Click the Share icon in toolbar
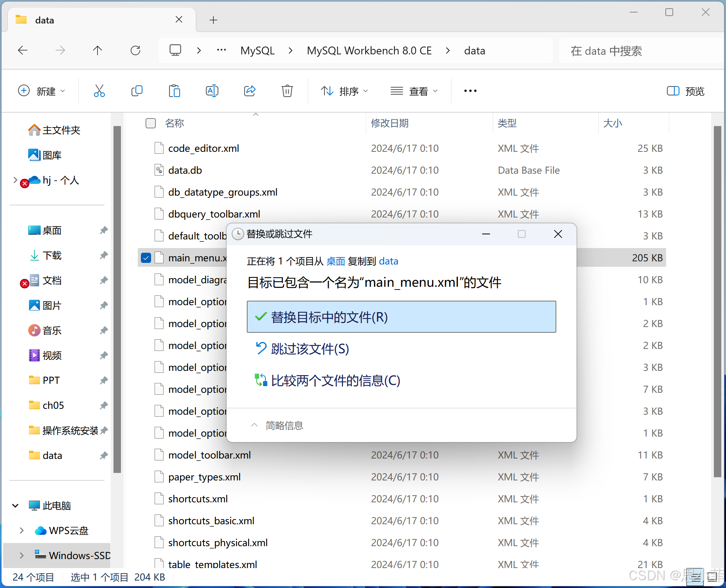This screenshot has height=588, width=726. tap(250, 91)
